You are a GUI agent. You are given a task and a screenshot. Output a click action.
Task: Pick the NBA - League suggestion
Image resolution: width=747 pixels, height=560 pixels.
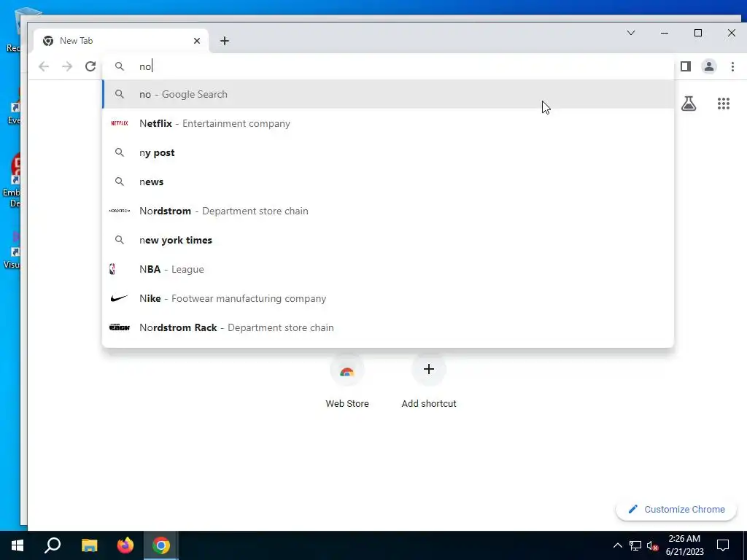(388, 269)
